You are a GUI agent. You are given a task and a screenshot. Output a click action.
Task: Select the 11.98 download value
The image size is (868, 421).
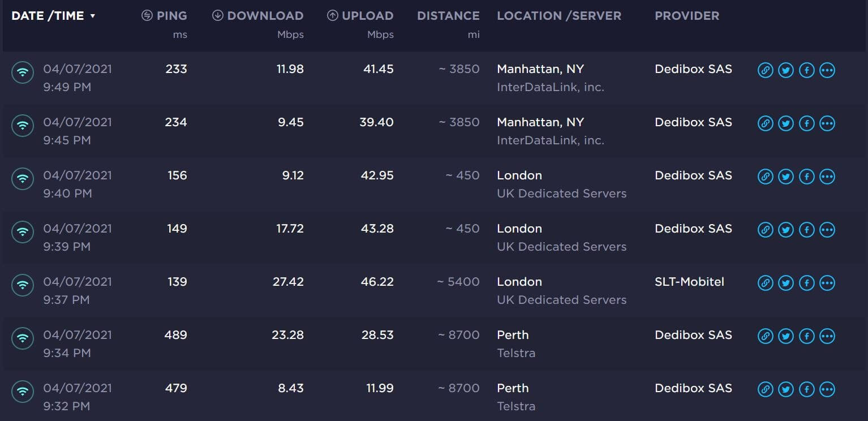tap(290, 69)
